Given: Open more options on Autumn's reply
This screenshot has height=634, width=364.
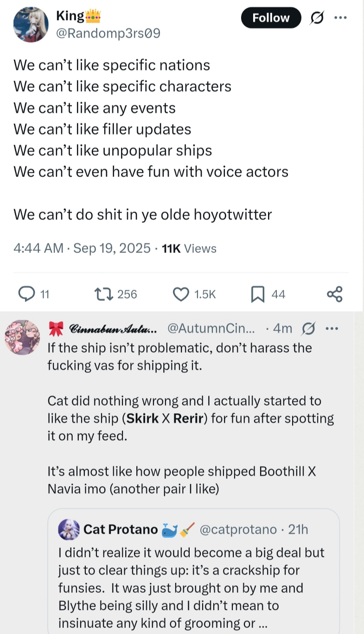Looking at the screenshot, I should 330,329.
